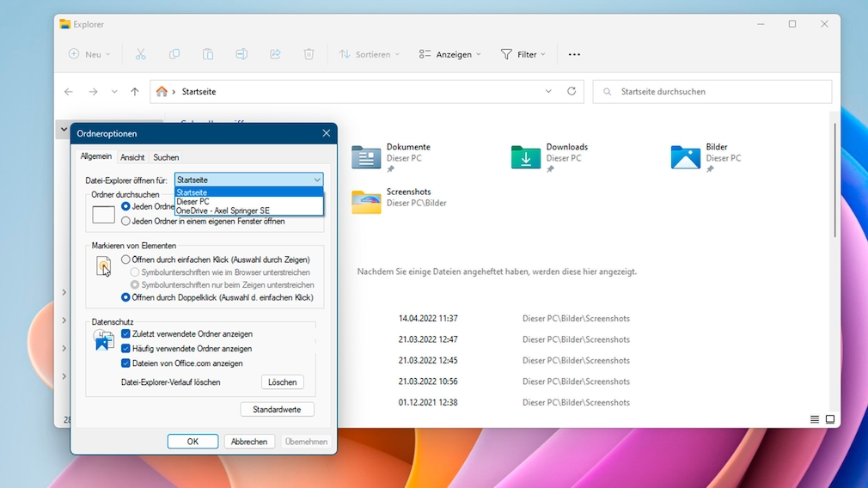Select 'Öffnen durch einfachen Klick' radio button
Viewport: 868px width, 488px height.
click(x=126, y=259)
